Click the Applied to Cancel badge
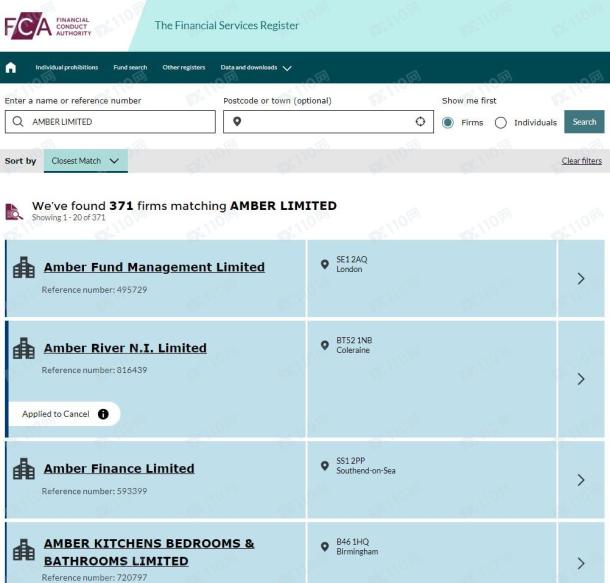The height and width of the screenshot is (583, 610). [64, 414]
